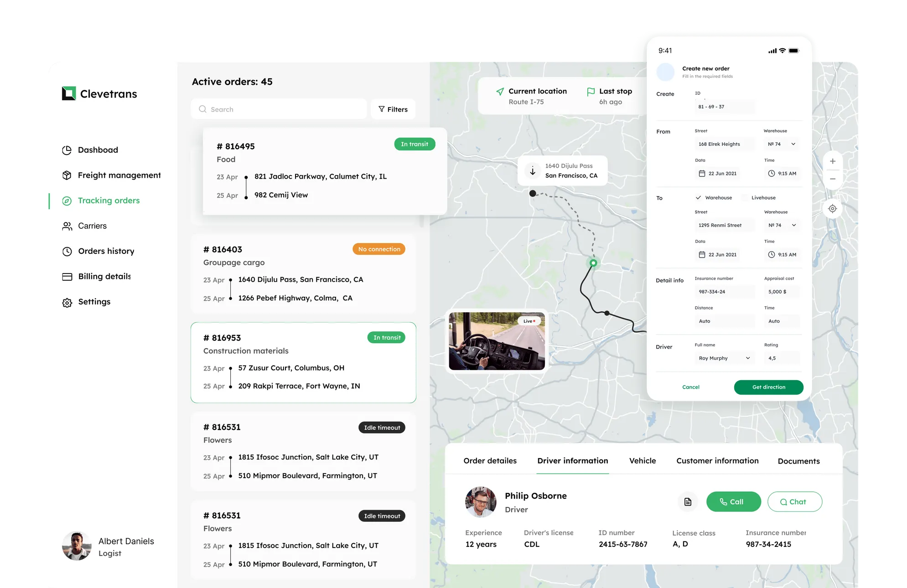Click the map zoom-in control
907x588 pixels.
[x=832, y=161]
